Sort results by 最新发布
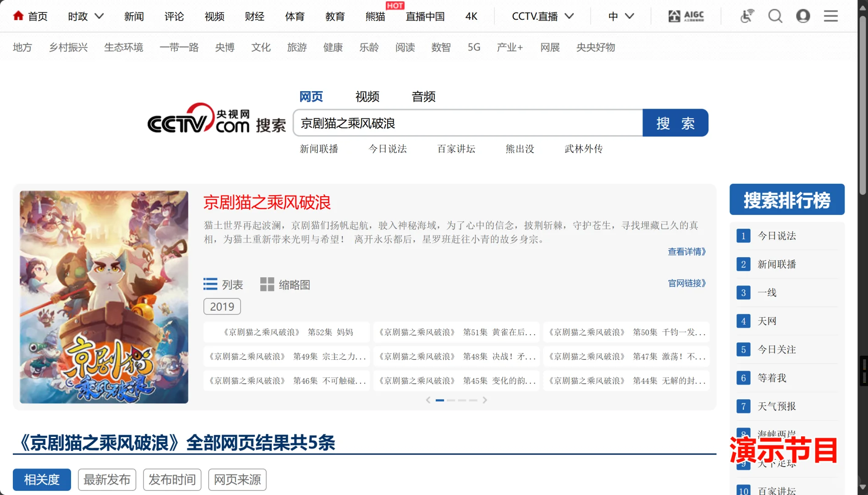 [x=107, y=479]
